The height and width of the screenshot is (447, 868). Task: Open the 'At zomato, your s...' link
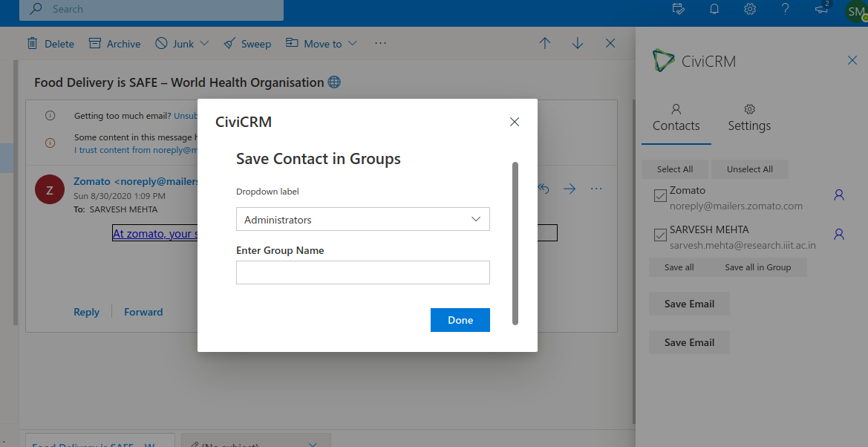tap(154, 234)
